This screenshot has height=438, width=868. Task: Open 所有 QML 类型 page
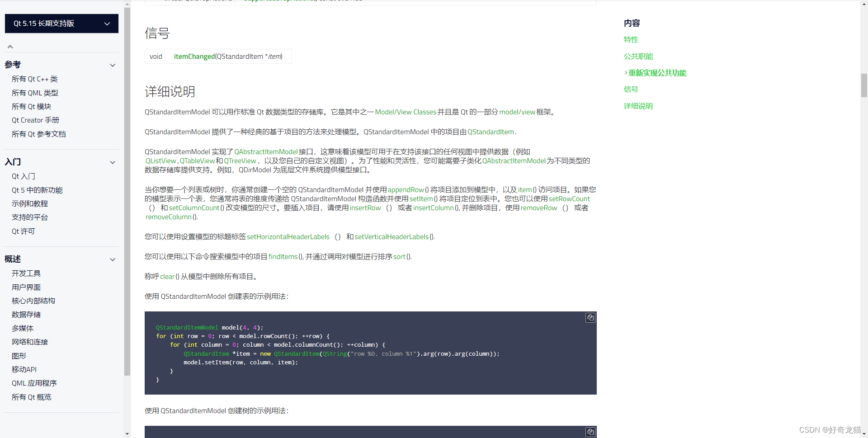35,93
